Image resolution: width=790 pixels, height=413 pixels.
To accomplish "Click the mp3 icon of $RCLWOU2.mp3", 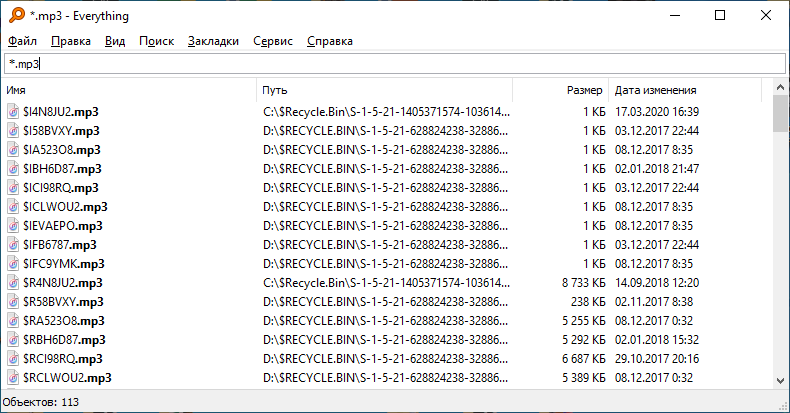I will 13,378.
